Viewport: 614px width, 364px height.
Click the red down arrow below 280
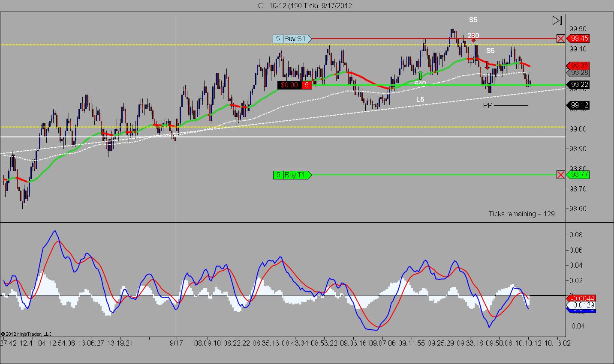click(473, 40)
